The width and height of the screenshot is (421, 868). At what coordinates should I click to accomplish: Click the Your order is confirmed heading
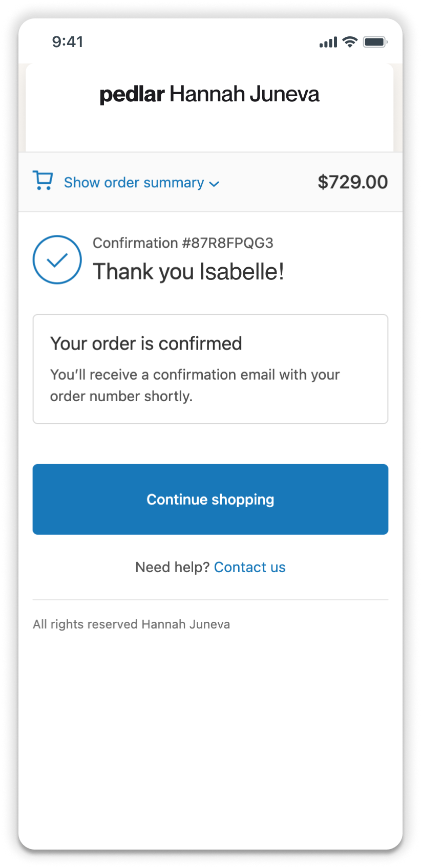tap(146, 343)
